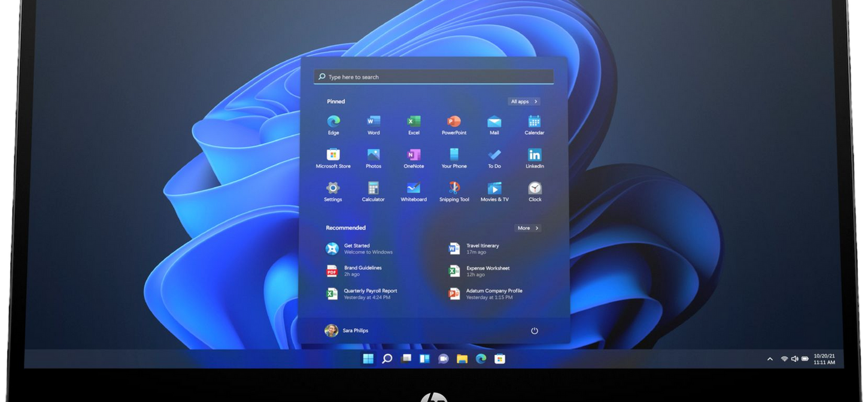
Task: Open the Calculator app
Action: point(374,192)
